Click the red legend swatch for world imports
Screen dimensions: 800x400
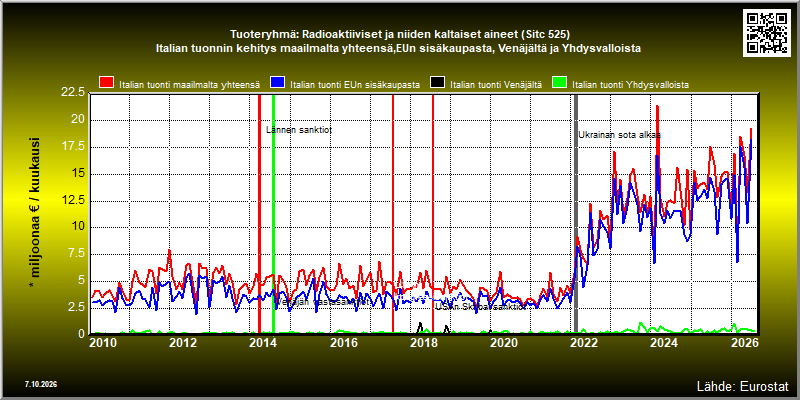click(x=106, y=82)
